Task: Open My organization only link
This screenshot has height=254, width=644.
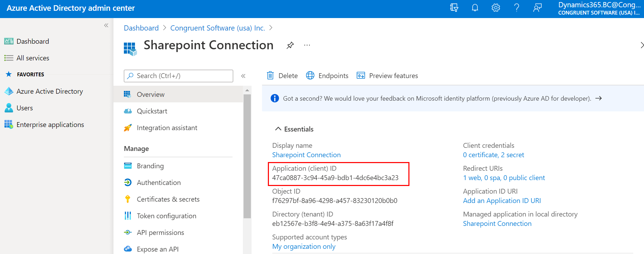Action: tap(304, 247)
